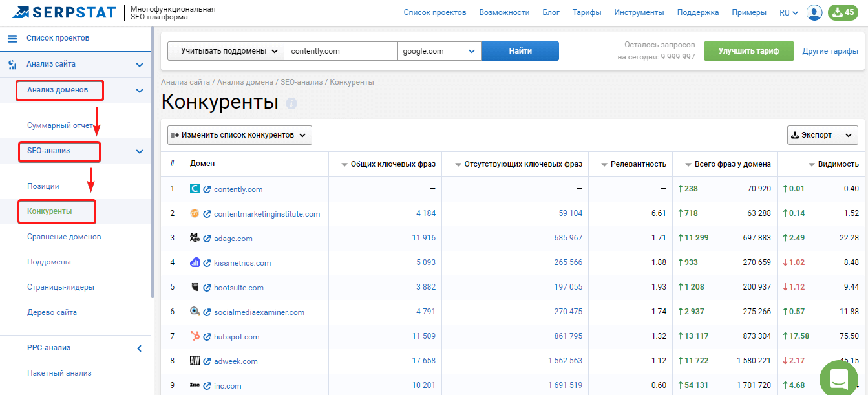Image resolution: width=868 pixels, height=395 pixels.
Task: Click the green 45 download counter badge
Action: click(x=843, y=12)
